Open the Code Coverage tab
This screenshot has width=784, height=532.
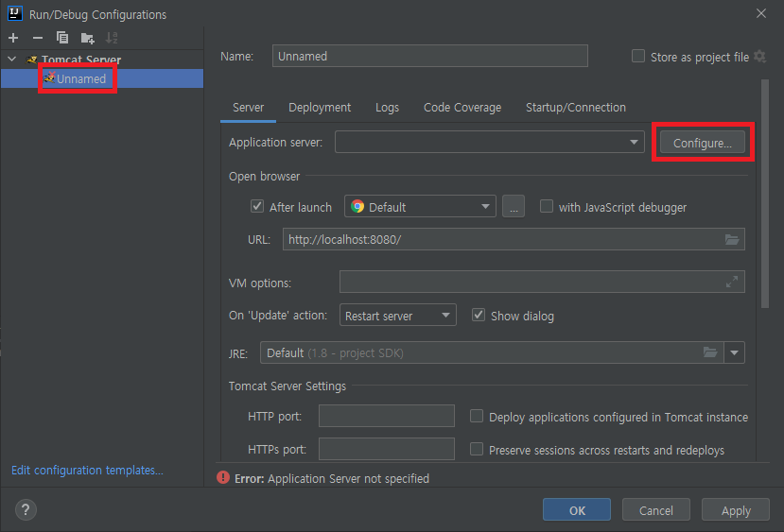pos(462,108)
